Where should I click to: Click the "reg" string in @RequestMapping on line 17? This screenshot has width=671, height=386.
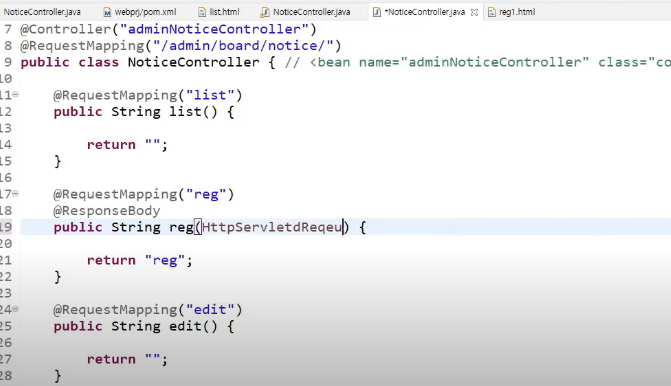(206, 194)
